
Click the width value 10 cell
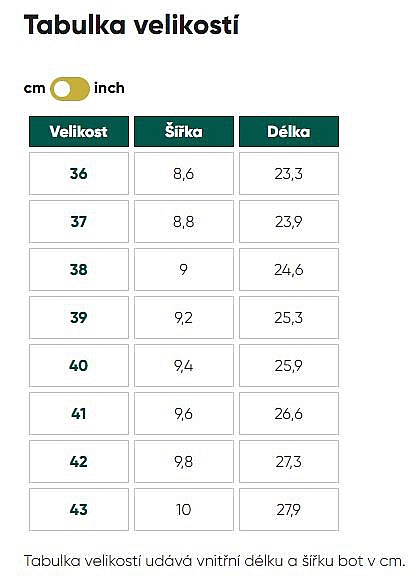[x=184, y=510]
